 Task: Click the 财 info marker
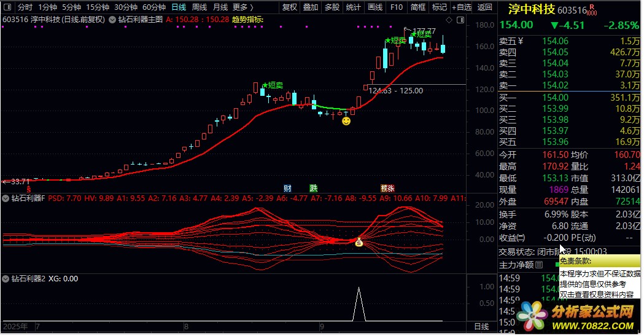pyautogui.click(x=287, y=188)
